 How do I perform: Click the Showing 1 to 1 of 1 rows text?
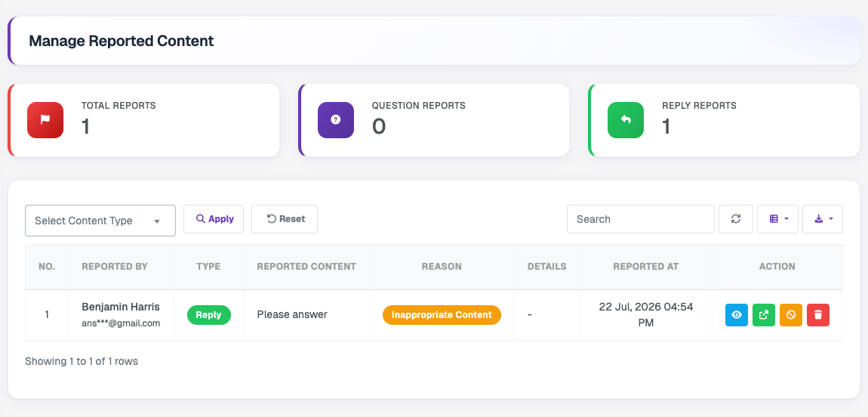pos(82,361)
